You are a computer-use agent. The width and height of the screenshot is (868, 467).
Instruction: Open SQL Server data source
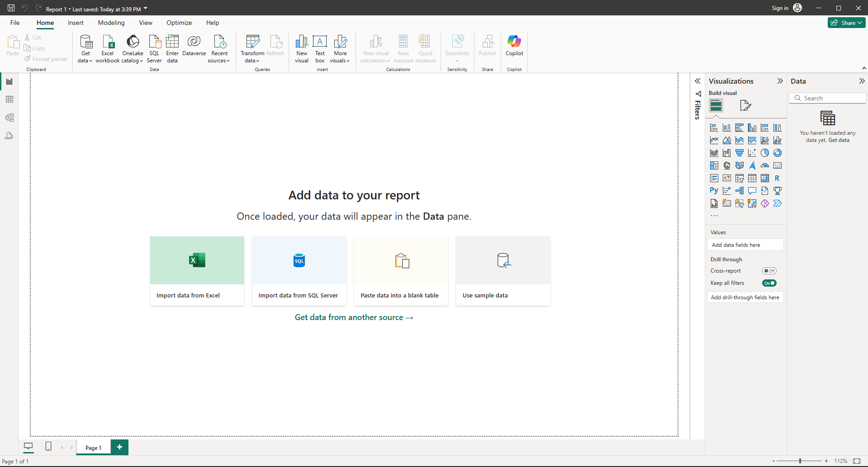click(154, 49)
